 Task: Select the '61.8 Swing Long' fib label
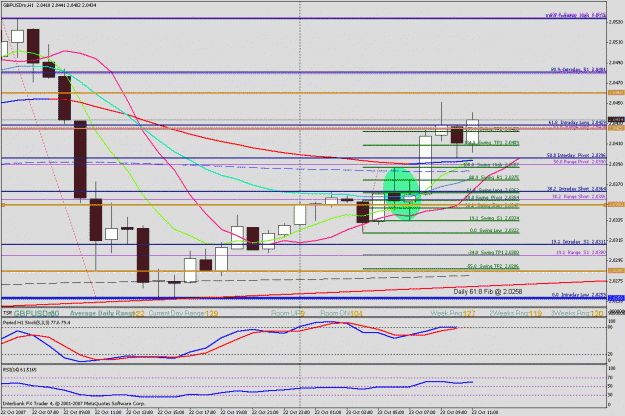[x=493, y=190]
